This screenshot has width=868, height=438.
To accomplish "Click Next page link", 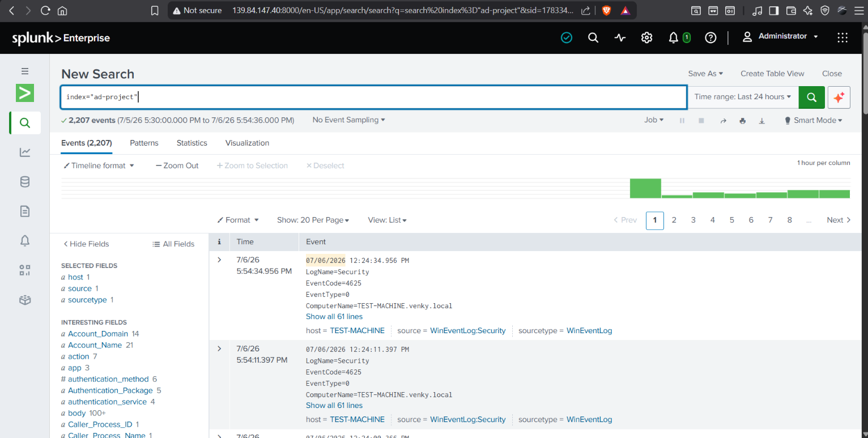I will 839,220.
